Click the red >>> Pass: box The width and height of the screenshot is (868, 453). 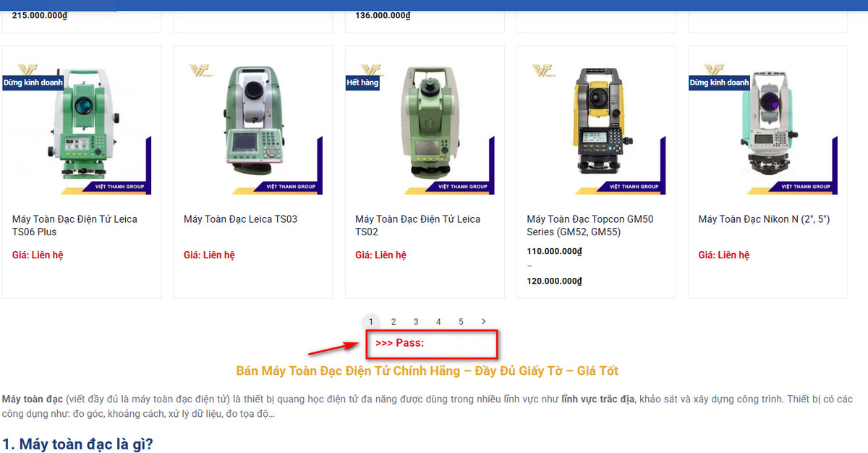click(x=432, y=344)
